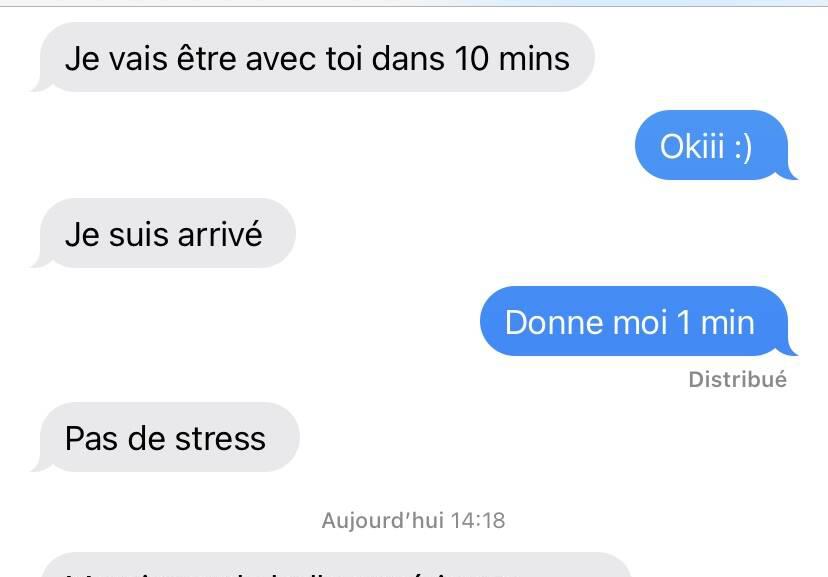The width and height of the screenshot is (828, 577).
Task: Click the word "mins" in the first message
Action: [x=534, y=58]
